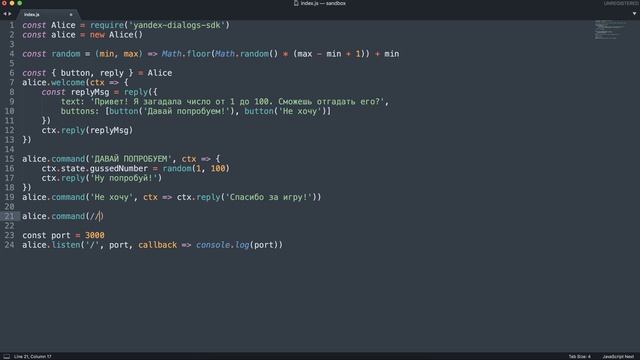Close the index.js tab
This screenshot has height=360, width=640.
71,14
